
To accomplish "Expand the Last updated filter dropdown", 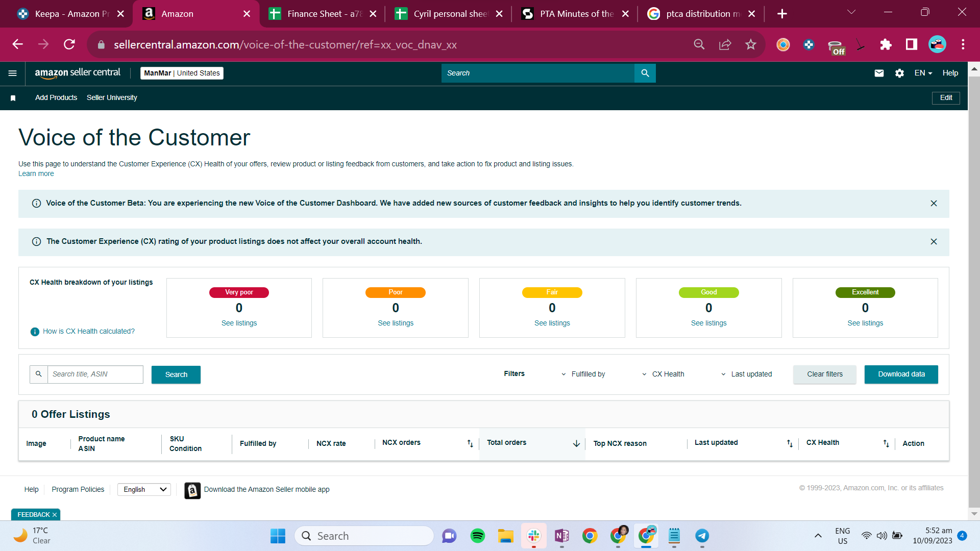I will (746, 374).
